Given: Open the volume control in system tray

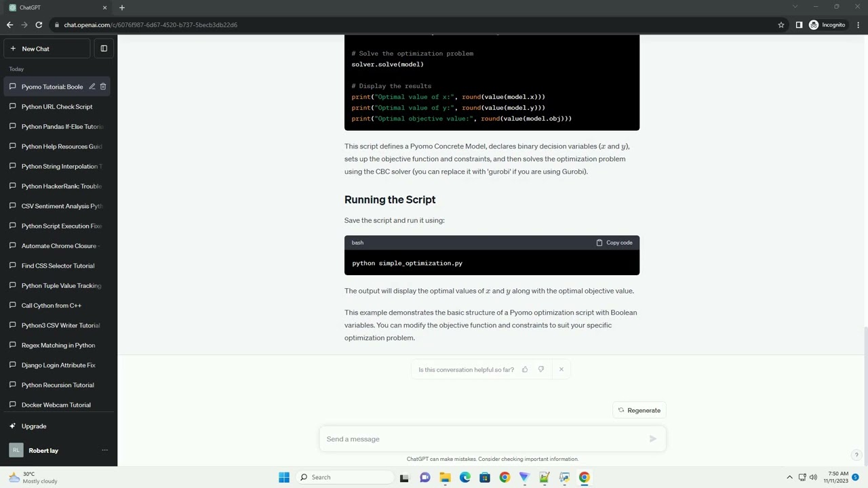Looking at the screenshot, I should (x=814, y=477).
